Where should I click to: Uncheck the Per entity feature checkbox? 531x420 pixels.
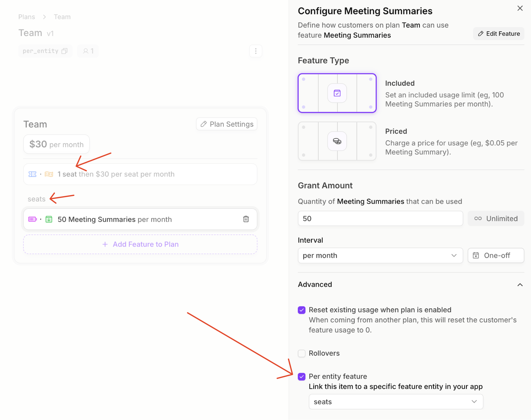coord(301,376)
